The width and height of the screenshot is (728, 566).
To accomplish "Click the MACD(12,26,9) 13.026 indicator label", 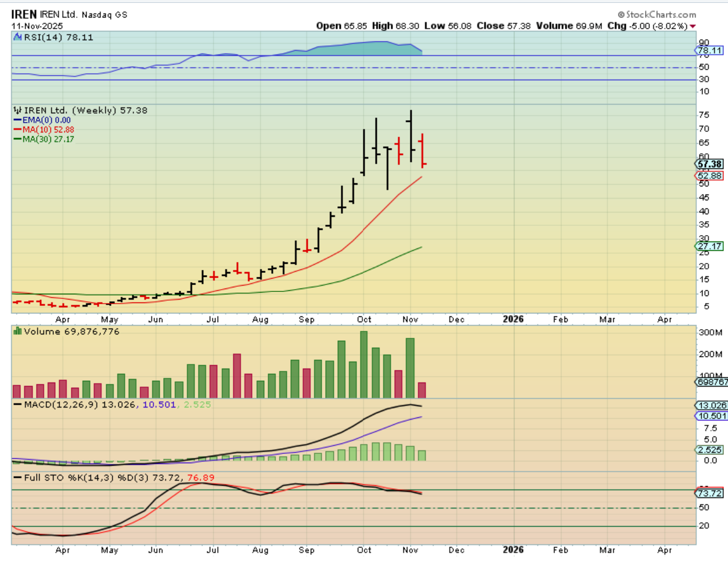I will click(x=80, y=405).
